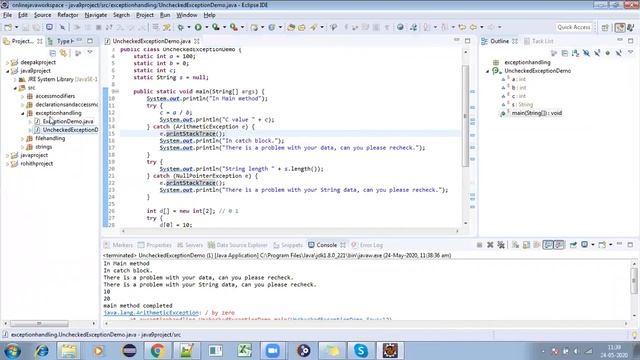Click the Coverage launch icon

216,27
